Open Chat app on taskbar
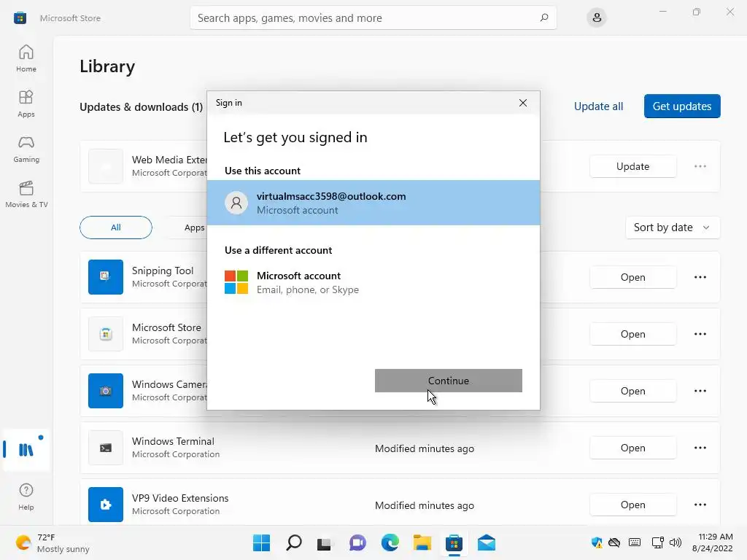747x560 pixels. point(357,542)
